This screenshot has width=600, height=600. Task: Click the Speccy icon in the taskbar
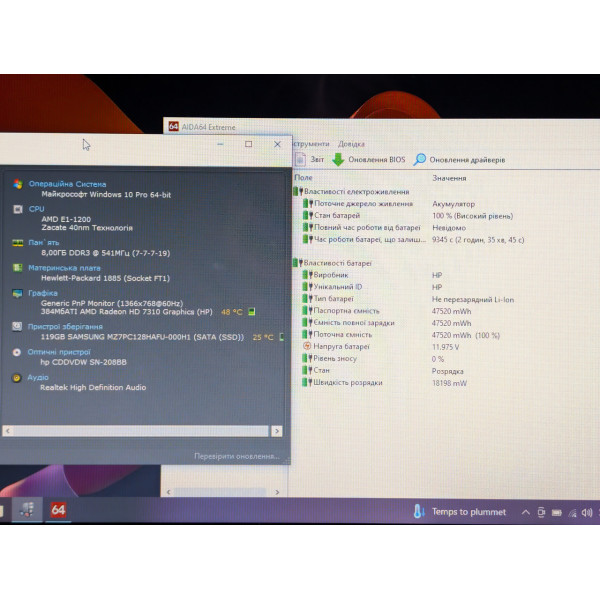click(27, 510)
